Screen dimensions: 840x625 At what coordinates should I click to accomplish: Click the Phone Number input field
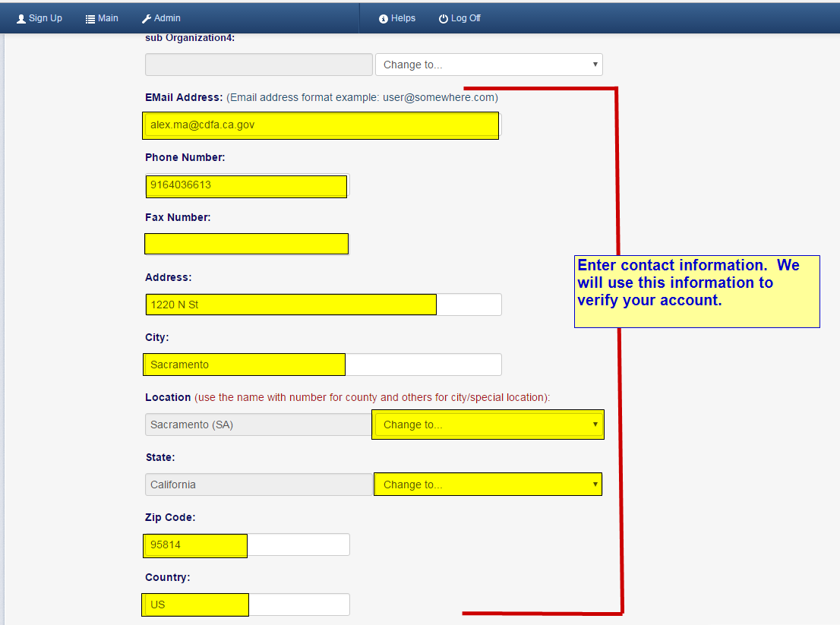click(247, 185)
